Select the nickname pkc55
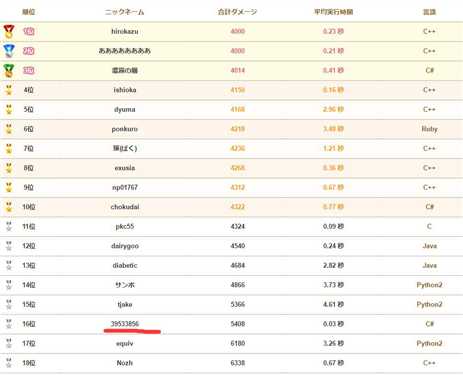This screenshot has height=375, width=463. pos(125,226)
